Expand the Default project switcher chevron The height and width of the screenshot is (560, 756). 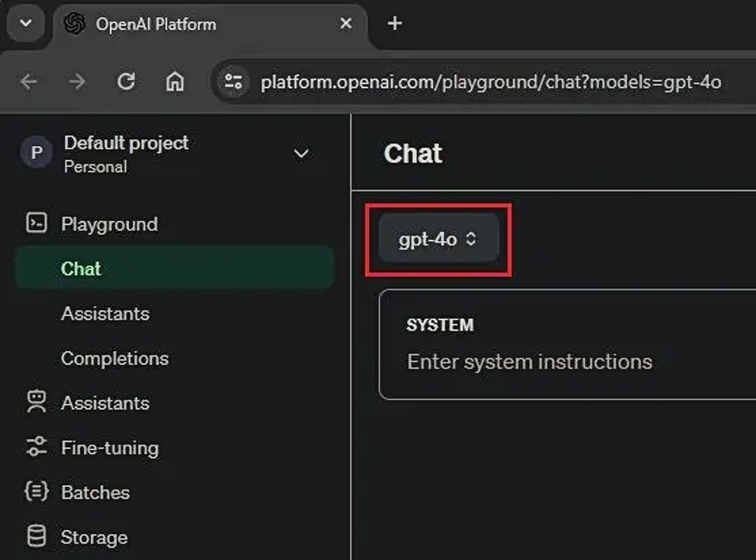302,154
